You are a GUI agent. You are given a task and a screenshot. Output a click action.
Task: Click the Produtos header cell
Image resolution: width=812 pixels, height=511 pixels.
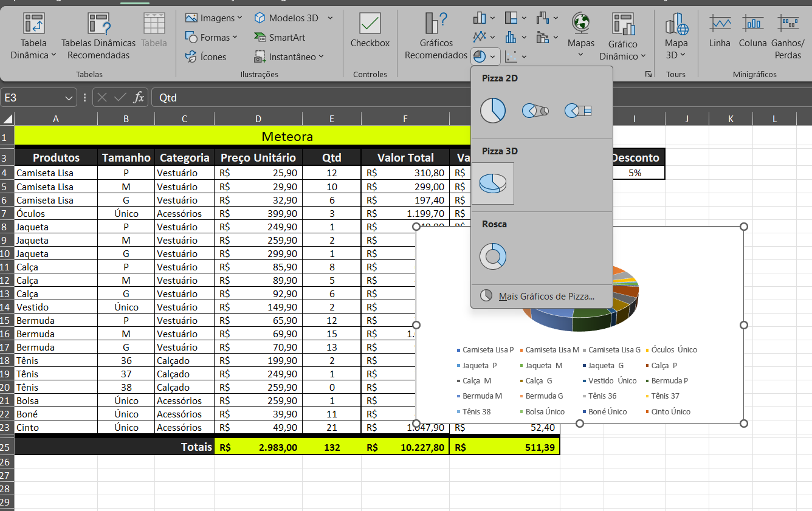[x=56, y=157]
